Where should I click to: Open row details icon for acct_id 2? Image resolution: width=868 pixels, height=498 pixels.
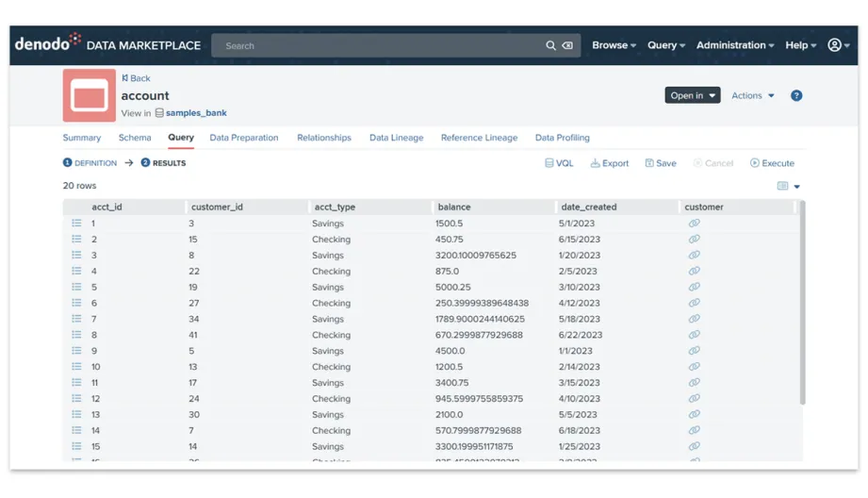point(76,240)
